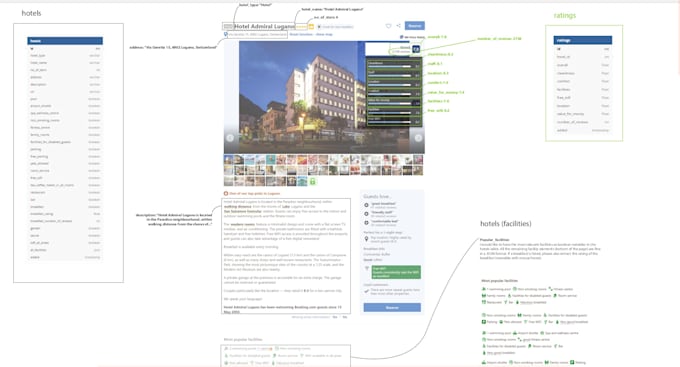Click the hotel_name row in hotels table

pos(65,63)
